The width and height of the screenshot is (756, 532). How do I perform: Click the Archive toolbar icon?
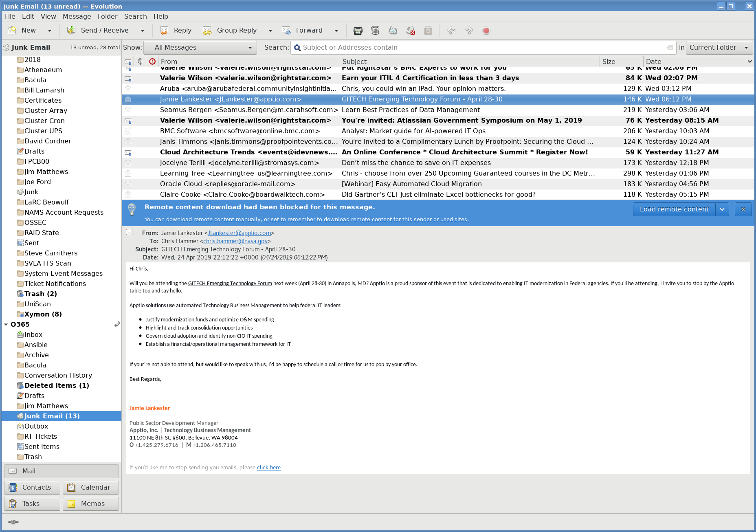428,31
